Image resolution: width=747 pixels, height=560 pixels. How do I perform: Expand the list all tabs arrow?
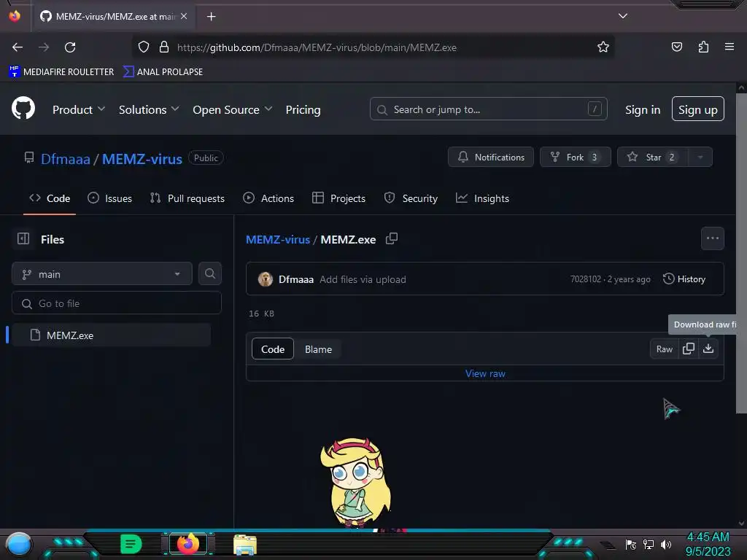coord(623,16)
